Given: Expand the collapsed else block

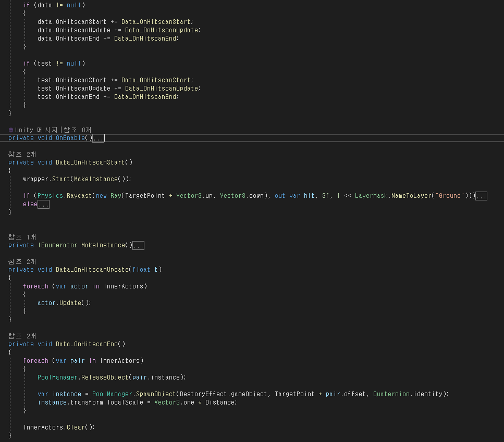Looking at the screenshot, I should pyautogui.click(x=44, y=205).
